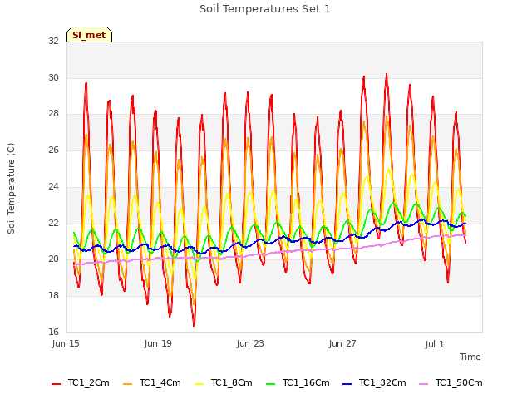Select the TC1_4Cm legend label

(160, 382)
